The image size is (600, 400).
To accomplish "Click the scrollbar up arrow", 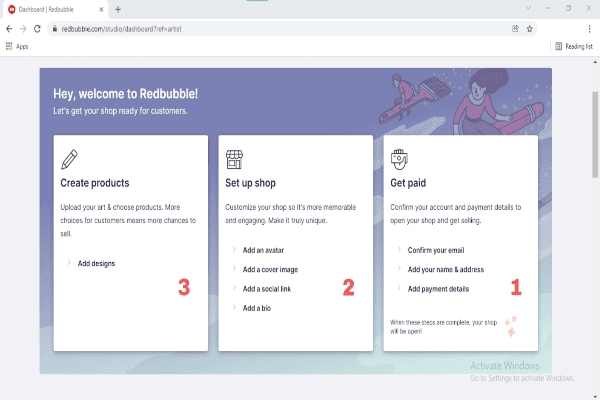I will 595,62.
